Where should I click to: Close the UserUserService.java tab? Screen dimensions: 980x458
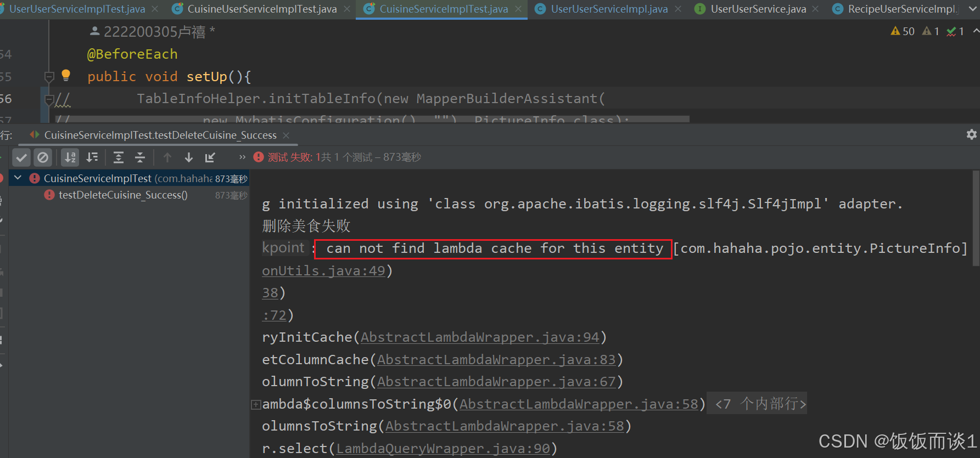[x=815, y=9]
